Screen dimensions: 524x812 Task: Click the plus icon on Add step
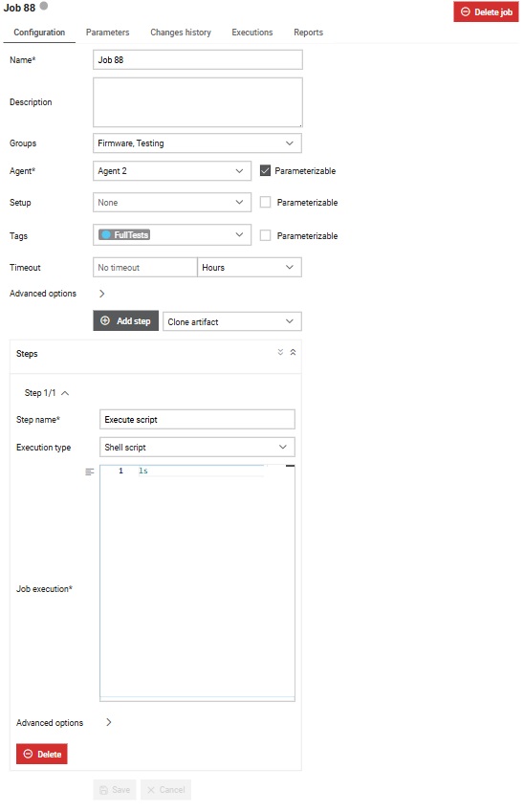click(105, 321)
